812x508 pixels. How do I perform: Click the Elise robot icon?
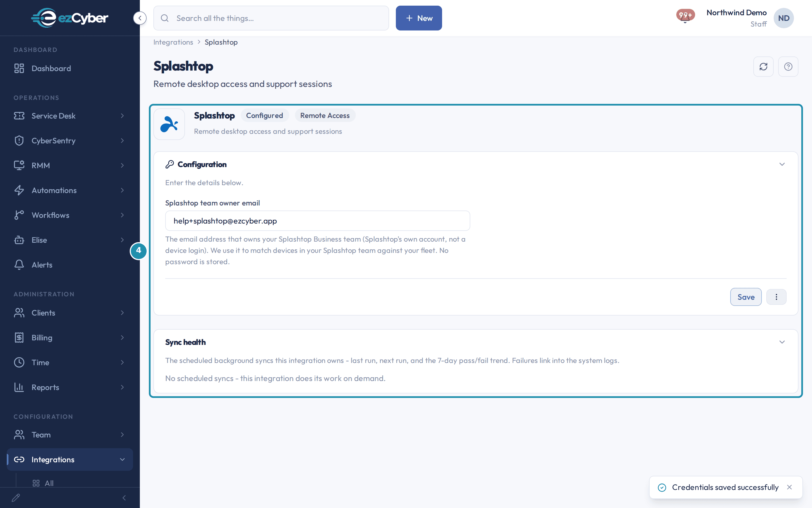(19, 240)
